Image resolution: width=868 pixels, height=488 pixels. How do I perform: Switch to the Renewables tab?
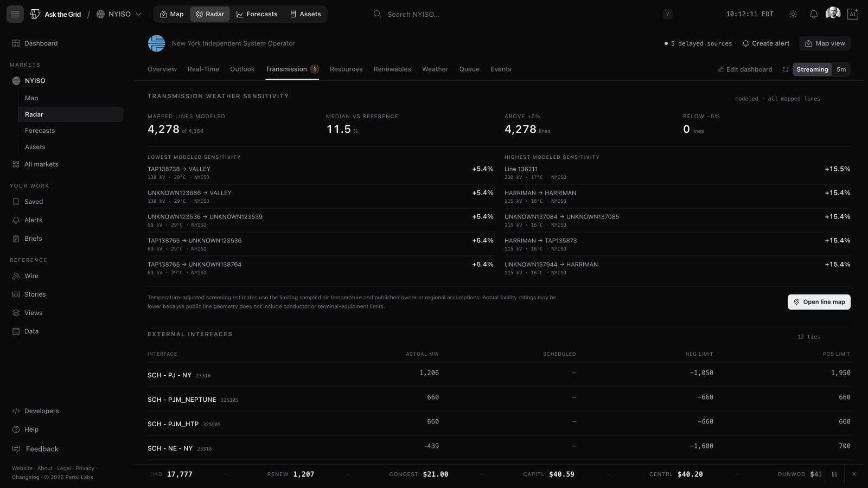[392, 69]
